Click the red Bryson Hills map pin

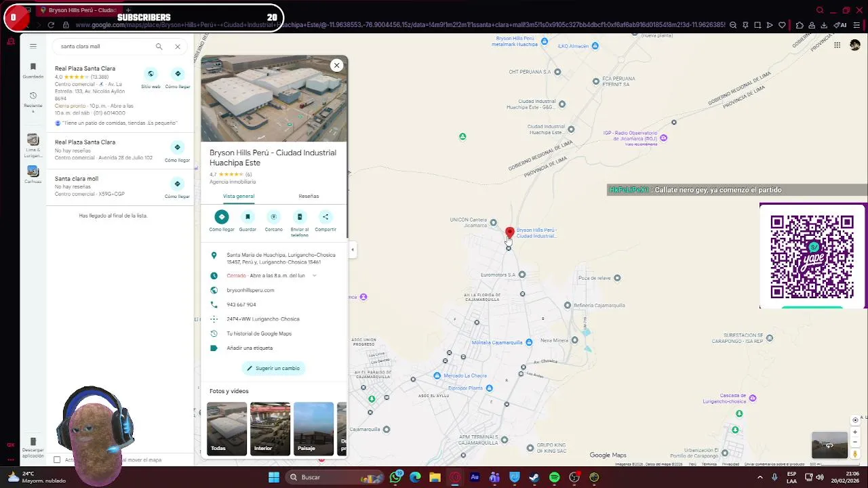pos(509,233)
